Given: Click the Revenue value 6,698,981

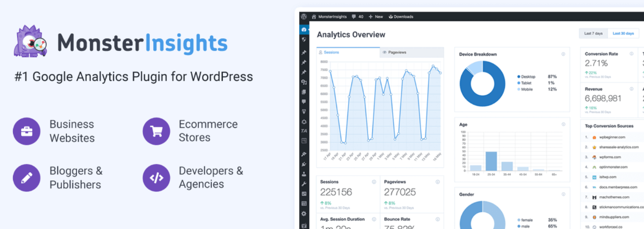Looking at the screenshot, I should pyautogui.click(x=603, y=98).
